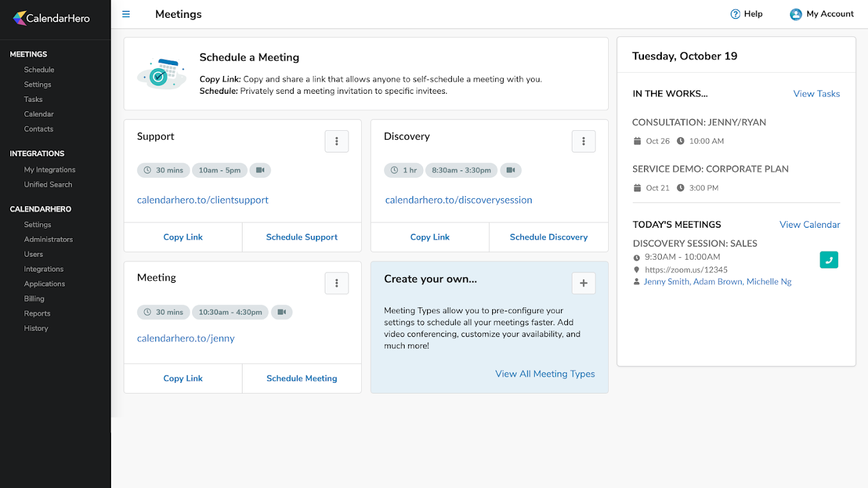Open the Tasks page from the sidebar
This screenshot has height=488, width=868.
33,99
